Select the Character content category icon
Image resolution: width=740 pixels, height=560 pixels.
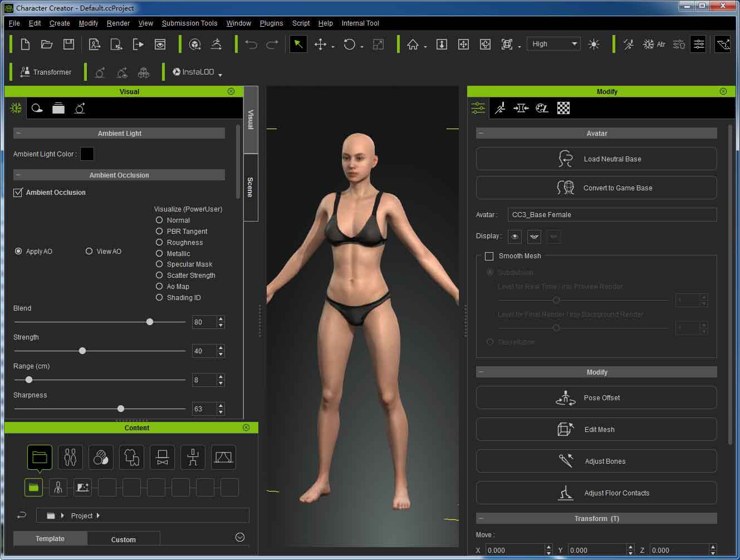click(x=70, y=457)
